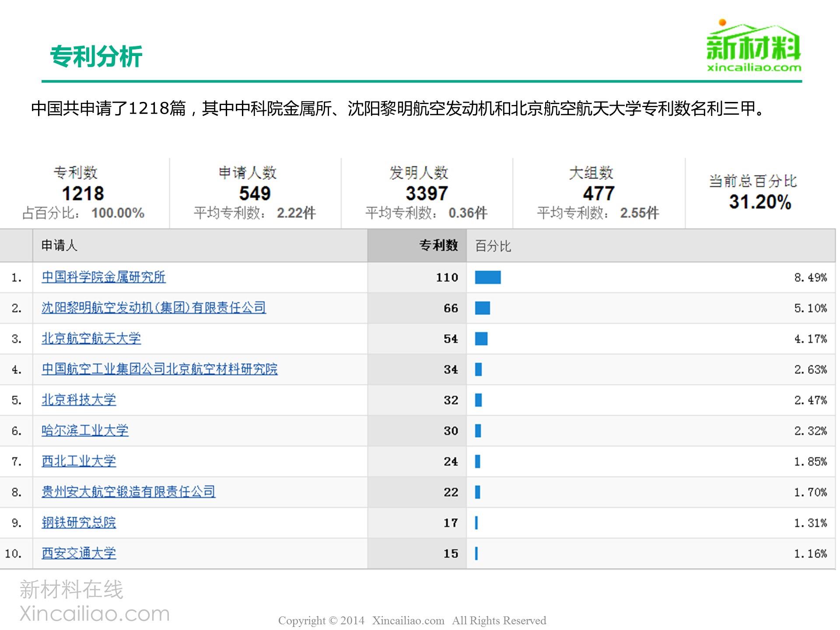The width and height of the screenshot is (840, 630).
Task: Select the 申请人数 549 summary tab
Action: (x=255, y=193)
